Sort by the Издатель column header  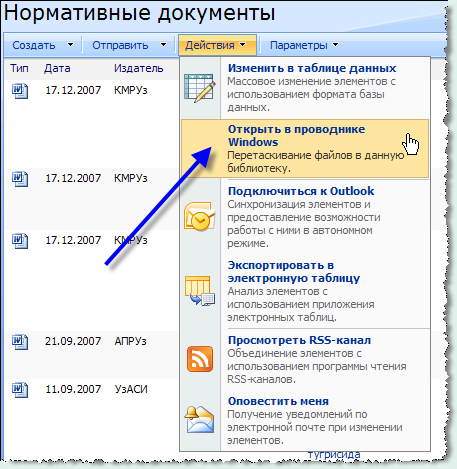click(x=139, y=68)
